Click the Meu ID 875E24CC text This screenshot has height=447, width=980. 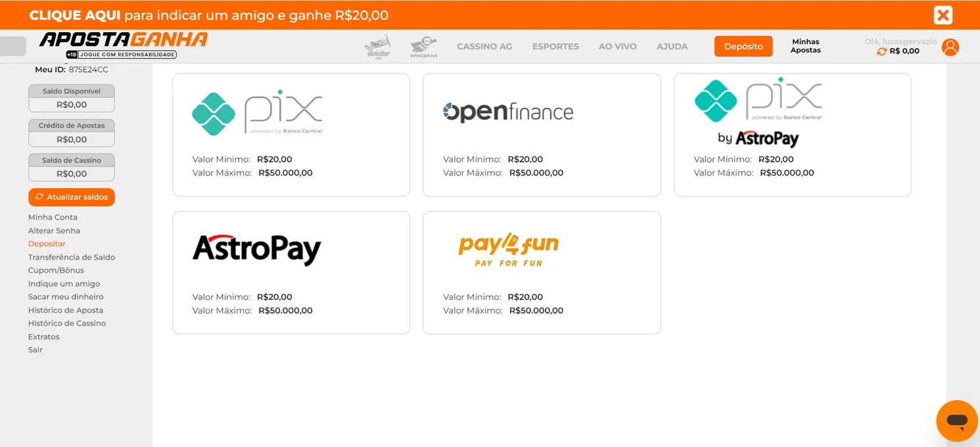(72, 70)
